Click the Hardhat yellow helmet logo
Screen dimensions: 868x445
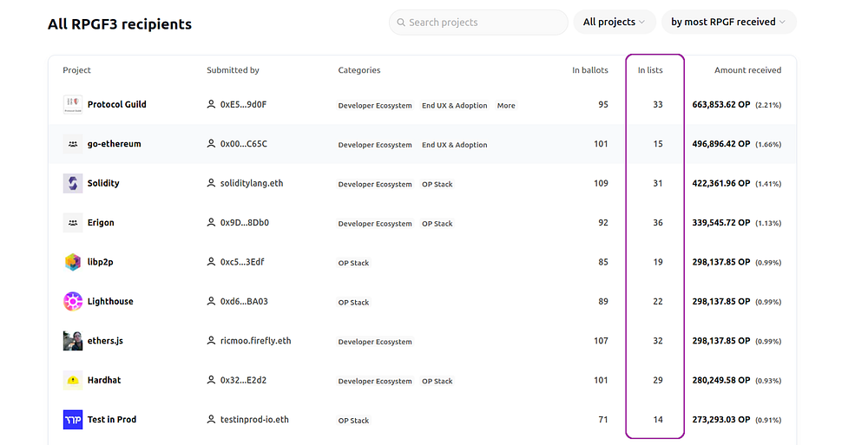pyautogui.click(x=73, y=380)
